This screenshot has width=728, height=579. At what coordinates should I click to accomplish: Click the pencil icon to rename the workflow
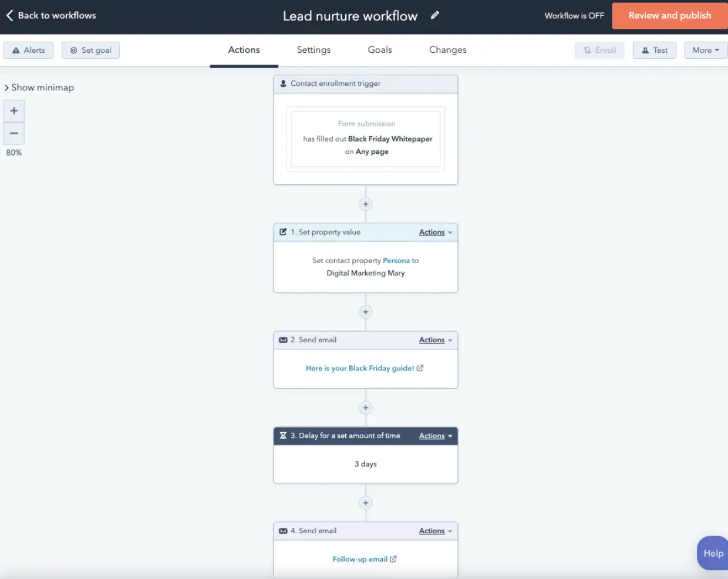click(x=434, y=15)
